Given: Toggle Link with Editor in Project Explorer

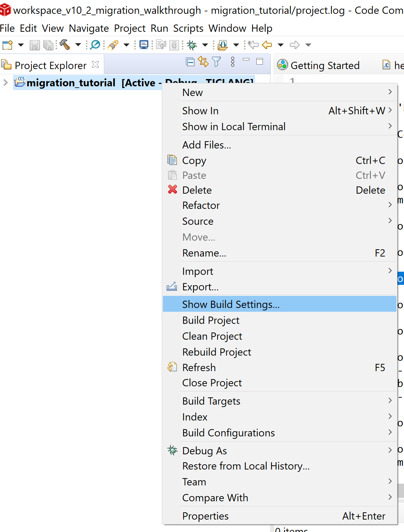Looking at the screenshot, I should [203, 62].
